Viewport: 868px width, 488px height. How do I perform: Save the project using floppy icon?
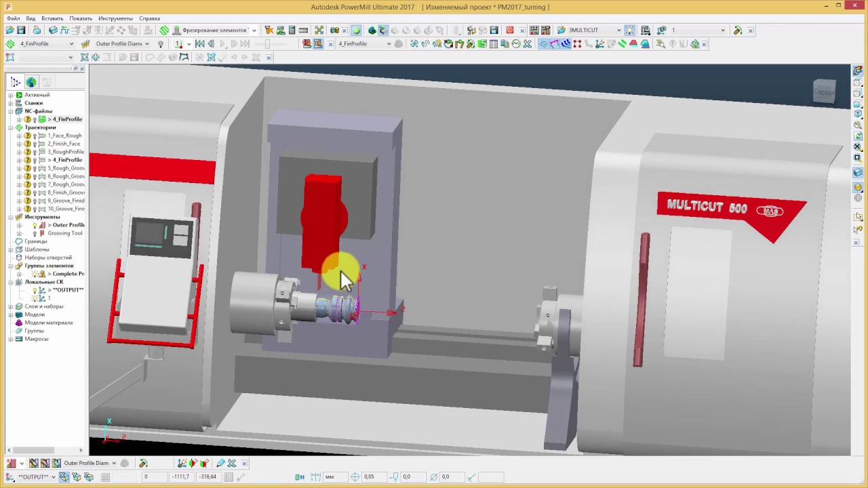point(21,30)
